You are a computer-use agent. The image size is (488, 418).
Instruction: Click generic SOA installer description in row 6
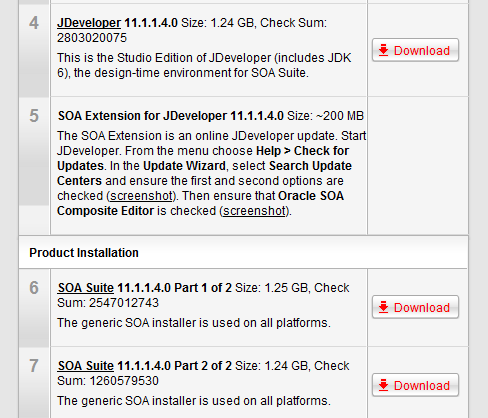194,323
